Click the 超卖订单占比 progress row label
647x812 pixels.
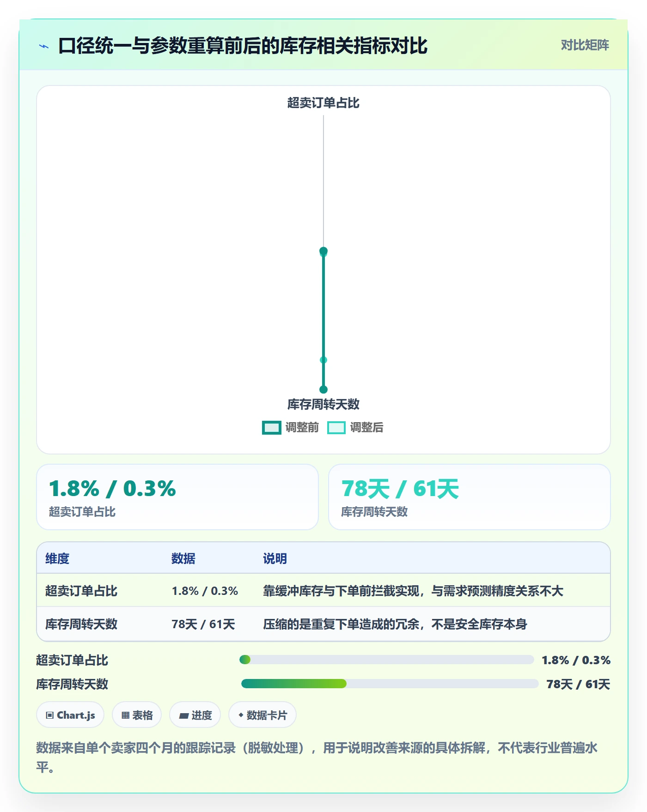(72, 660)
